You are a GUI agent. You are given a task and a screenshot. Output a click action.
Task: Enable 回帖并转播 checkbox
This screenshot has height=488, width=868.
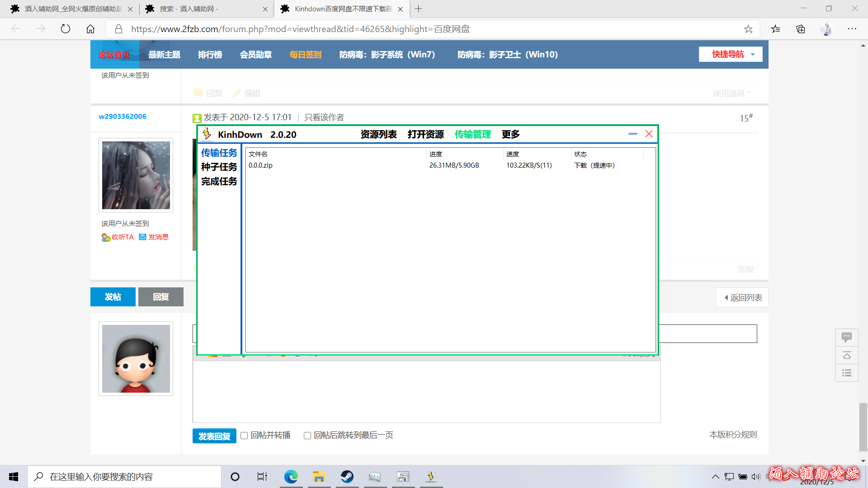(x=244, y=436)
